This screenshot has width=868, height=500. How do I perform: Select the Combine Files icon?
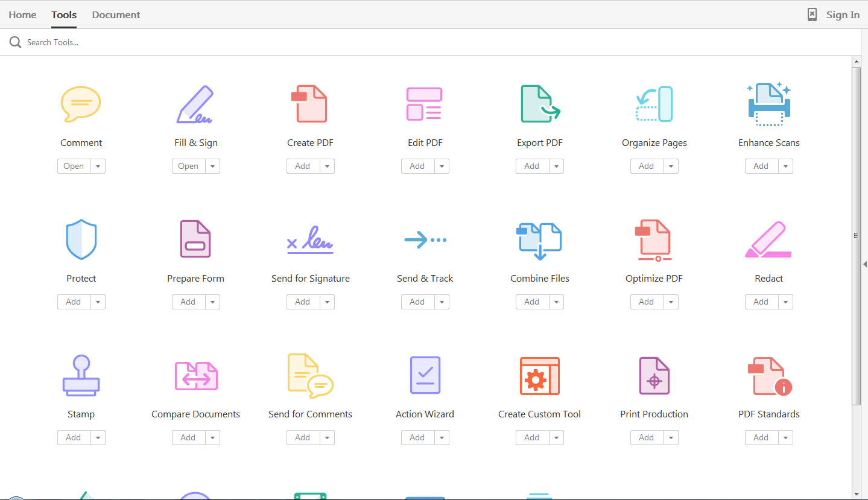click(539, 239)
